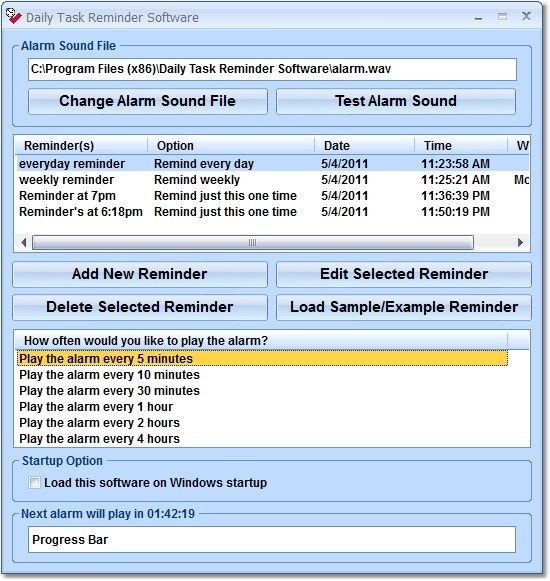Image resolution: width=550 pixels, height=581 pixels.
Task: Select 'Play the alarm every 5 minutes'
Action: [x=262, y=359]
